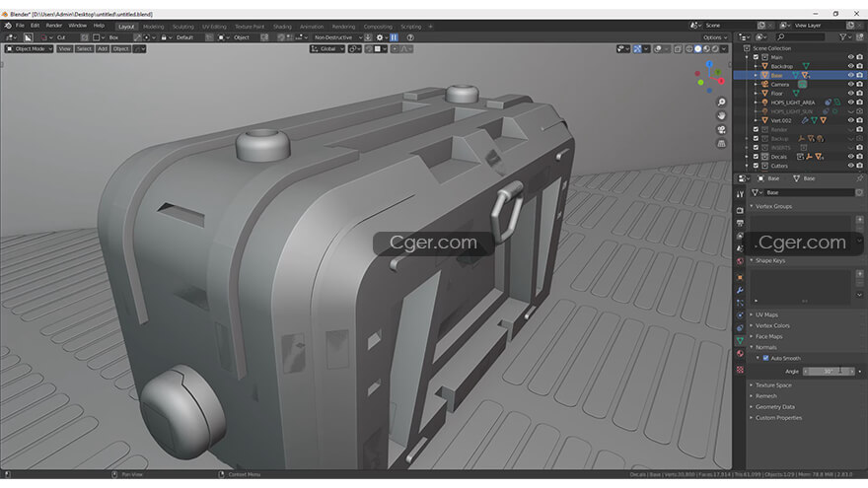Click the pan view hand gizmo

click(x=721, y=116)
